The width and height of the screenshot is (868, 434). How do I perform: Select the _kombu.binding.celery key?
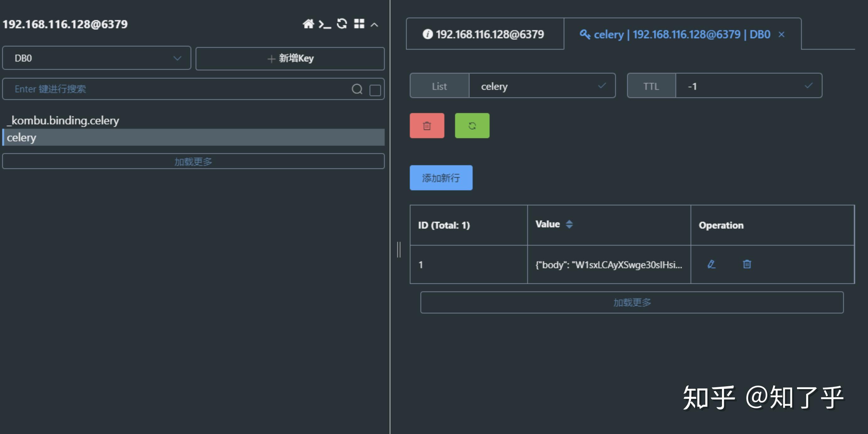coord(63,120)
